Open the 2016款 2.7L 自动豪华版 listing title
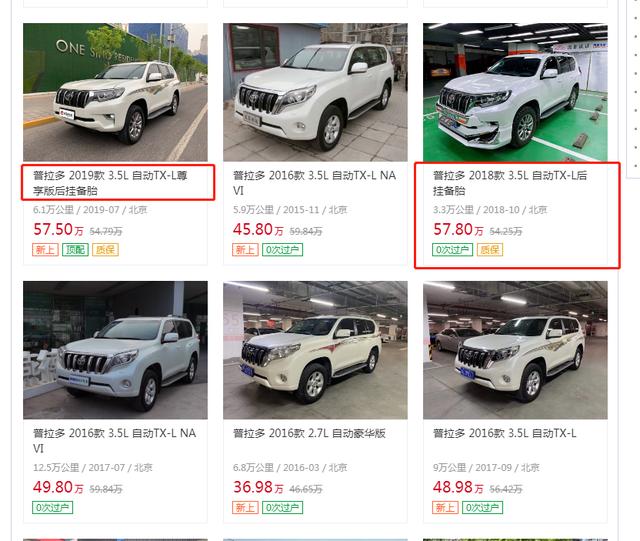 (x=309, y=433)
